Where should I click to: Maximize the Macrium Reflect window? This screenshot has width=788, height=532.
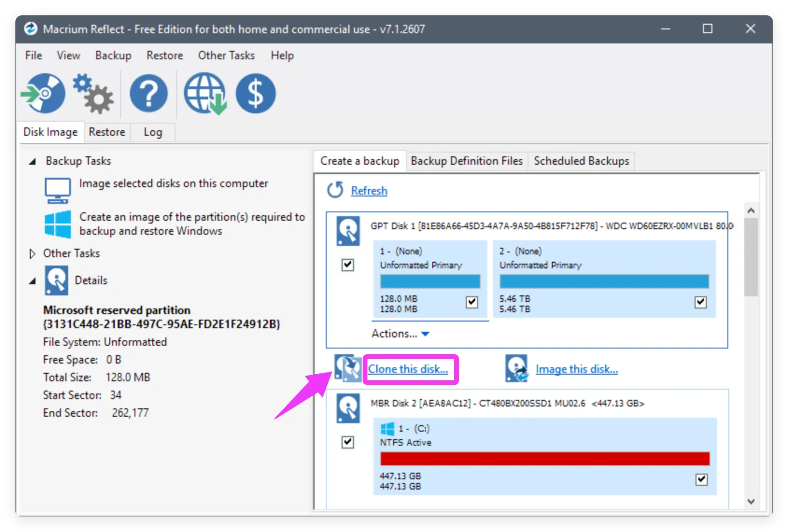point(708,29)
